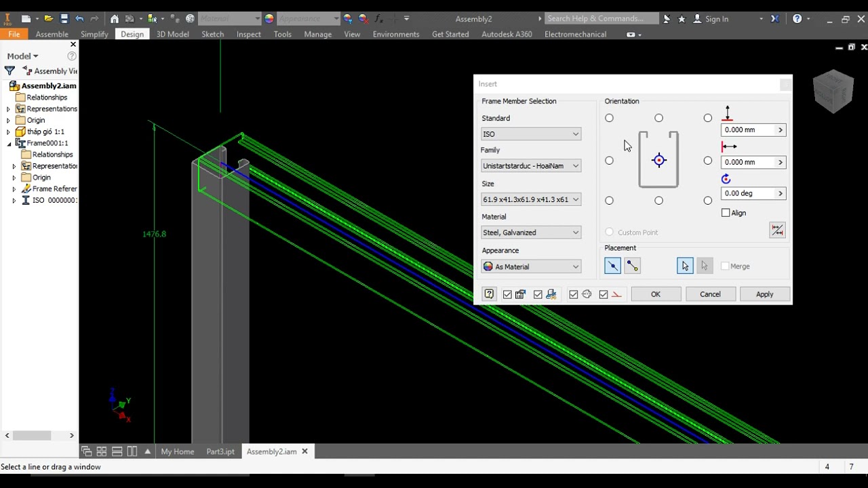Switch to the Part3.ipt document tab

coord(220,451)
